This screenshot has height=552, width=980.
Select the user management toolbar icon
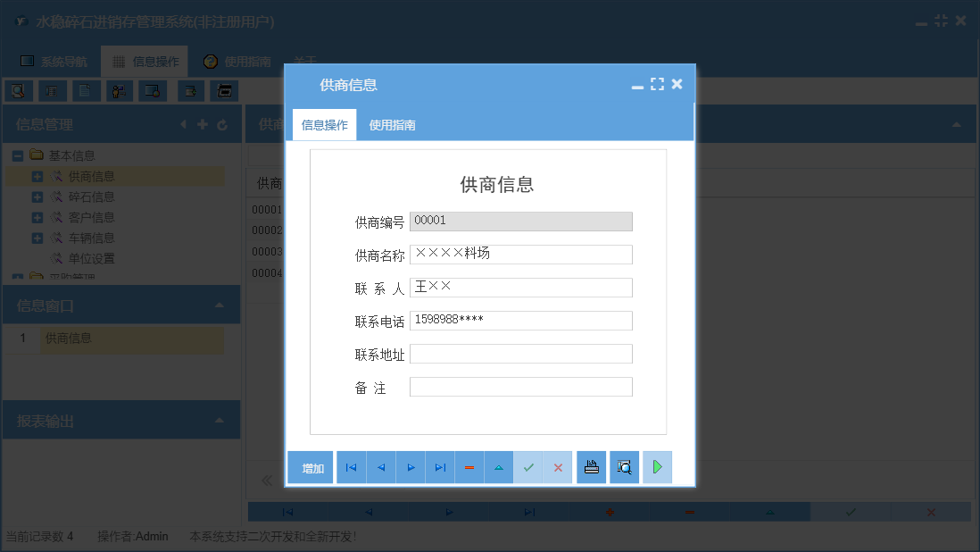tap(118, 90)
